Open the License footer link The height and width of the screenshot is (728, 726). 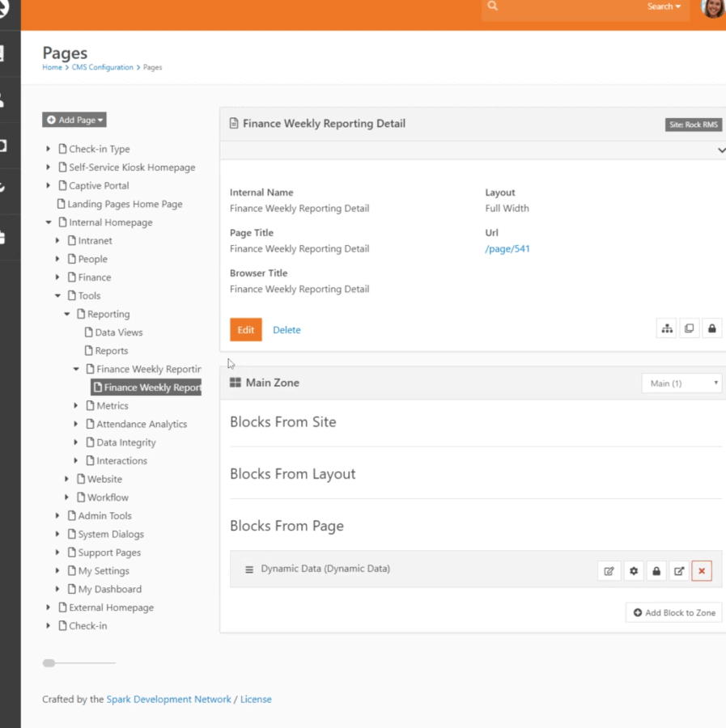[256, 699]
